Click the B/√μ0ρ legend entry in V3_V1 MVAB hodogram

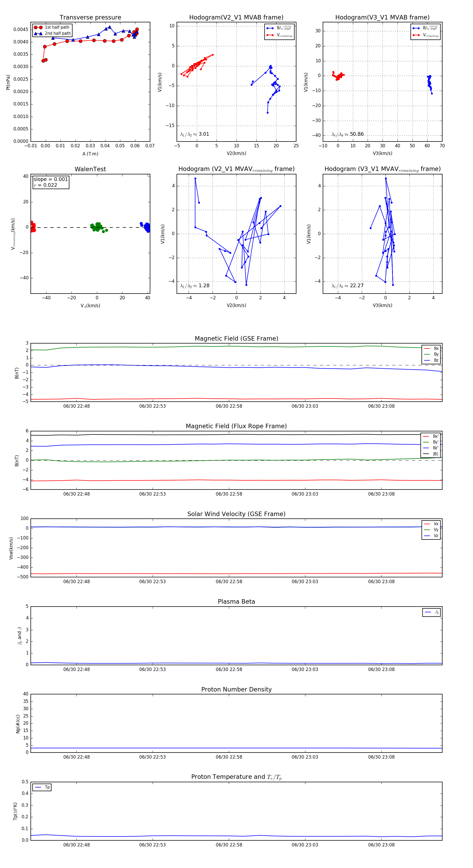tap(425, 28)
